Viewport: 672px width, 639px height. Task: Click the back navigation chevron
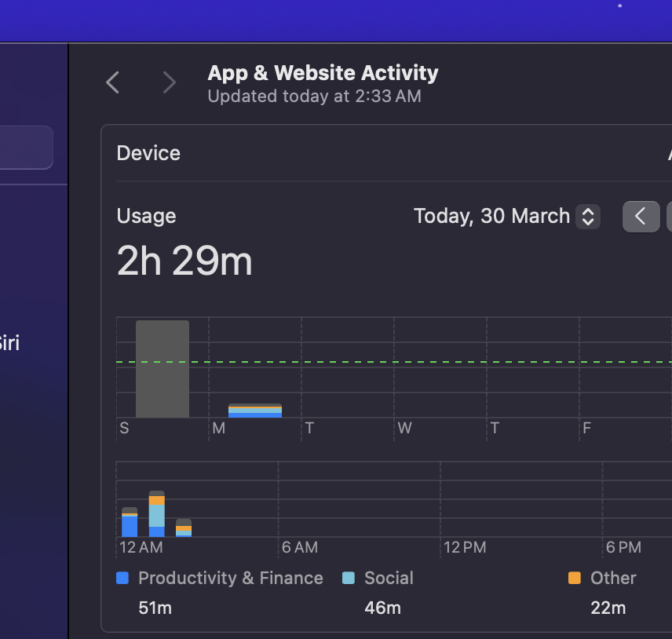pos(112,82)
